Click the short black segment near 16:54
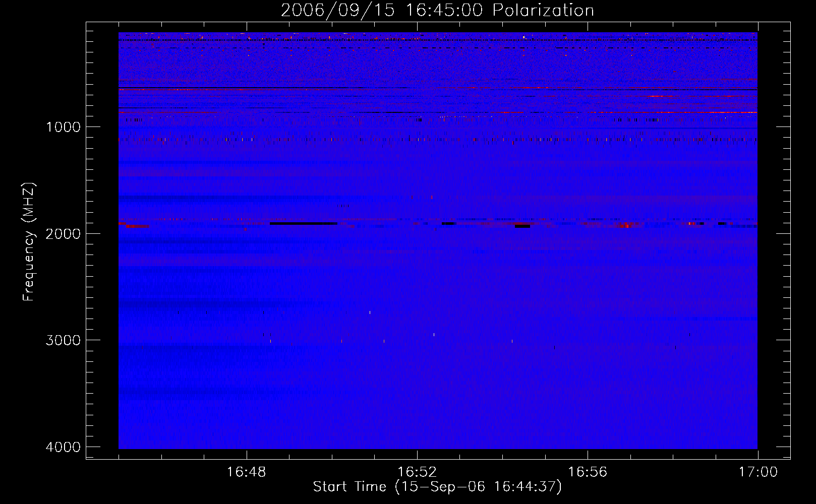Image resolution: width=816 pixels, height=504 pixels. (x=522, y=226)
